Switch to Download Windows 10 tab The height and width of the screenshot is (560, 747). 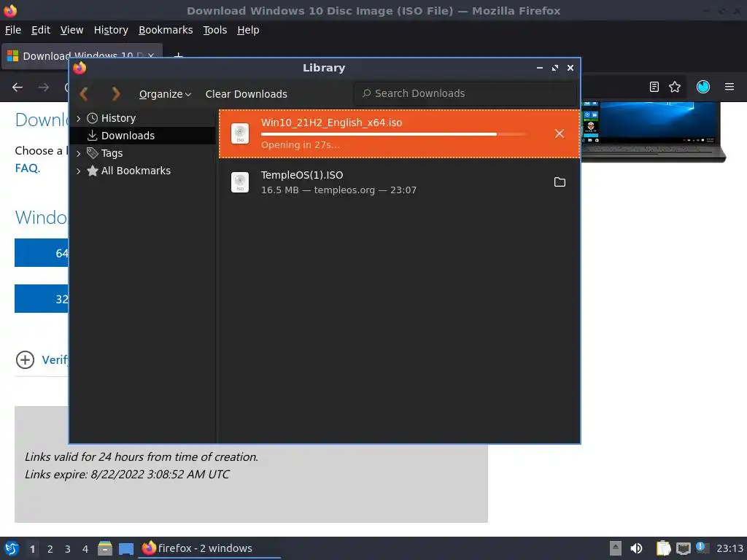click(x=82, y=55)
